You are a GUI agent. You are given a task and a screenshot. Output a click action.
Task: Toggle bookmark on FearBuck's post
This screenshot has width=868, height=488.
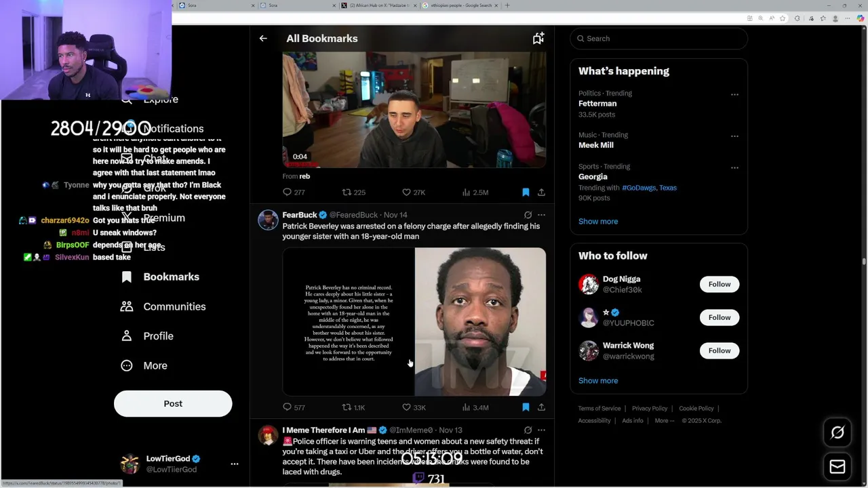(526, 407)
